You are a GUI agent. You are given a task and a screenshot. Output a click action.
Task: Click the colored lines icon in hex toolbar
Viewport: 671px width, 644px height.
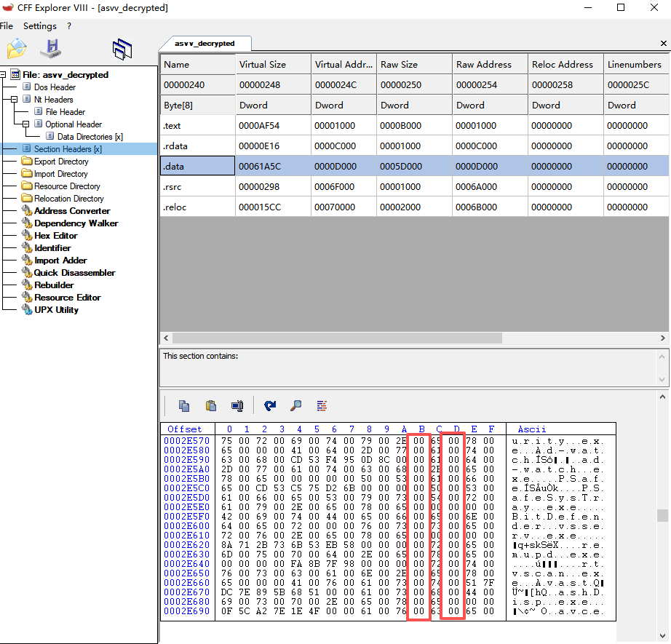pos(322,405)
